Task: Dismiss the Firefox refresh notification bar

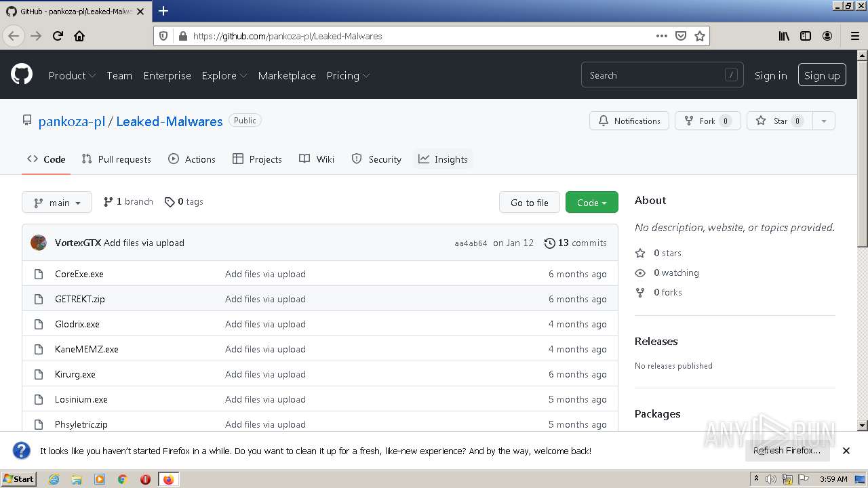Action: [x=846, y=451]
